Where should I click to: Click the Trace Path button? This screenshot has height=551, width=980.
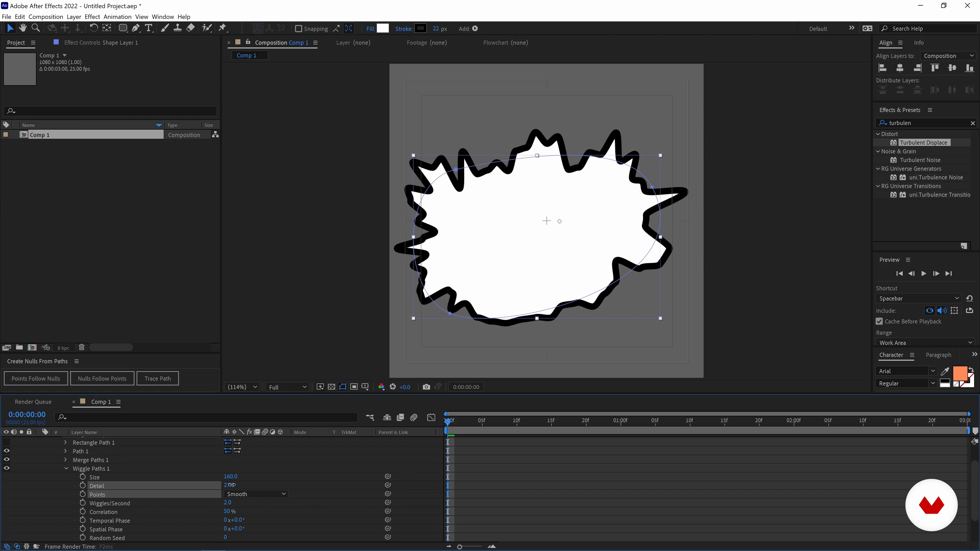pyautogui.click(x=157, y=378)
